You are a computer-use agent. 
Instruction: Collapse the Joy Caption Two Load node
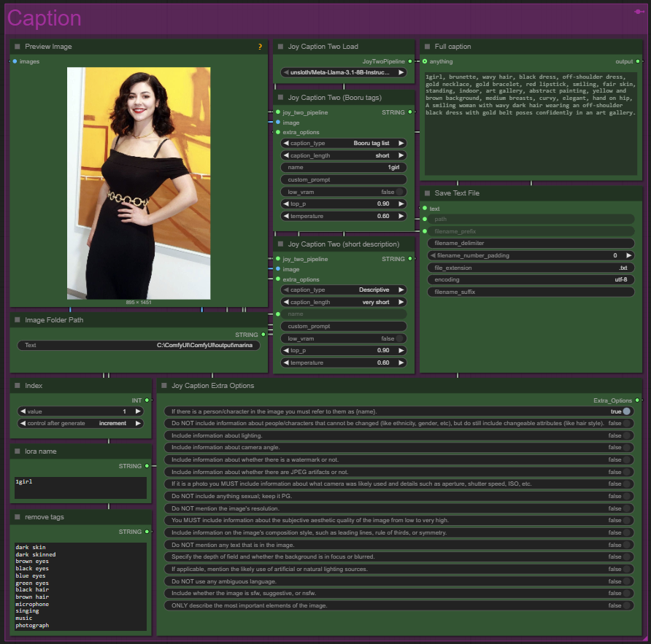(281, 47)
